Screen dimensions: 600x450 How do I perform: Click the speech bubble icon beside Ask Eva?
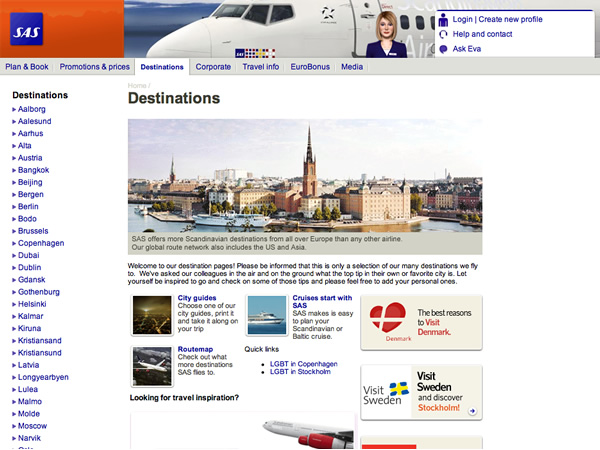(443, 49)
